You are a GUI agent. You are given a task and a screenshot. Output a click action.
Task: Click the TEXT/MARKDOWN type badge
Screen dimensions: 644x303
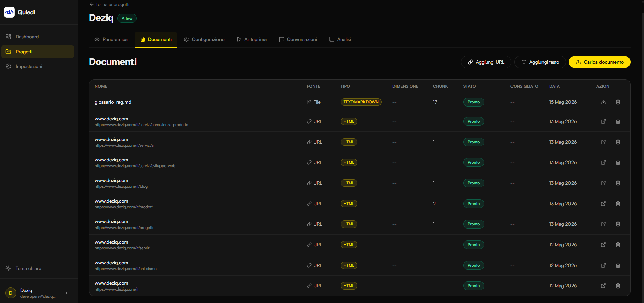[x=361, y=102]
